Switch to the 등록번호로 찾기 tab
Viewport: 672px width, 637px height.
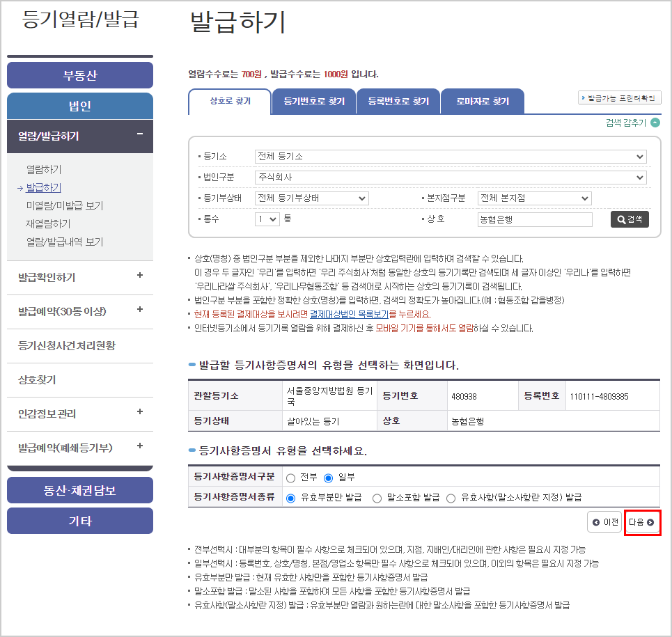tap(398, 101)
